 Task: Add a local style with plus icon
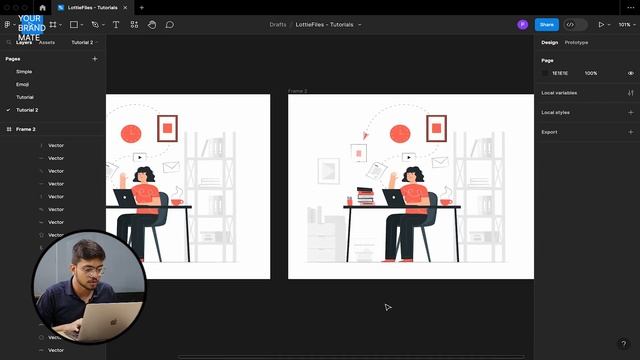pos(631,112)
